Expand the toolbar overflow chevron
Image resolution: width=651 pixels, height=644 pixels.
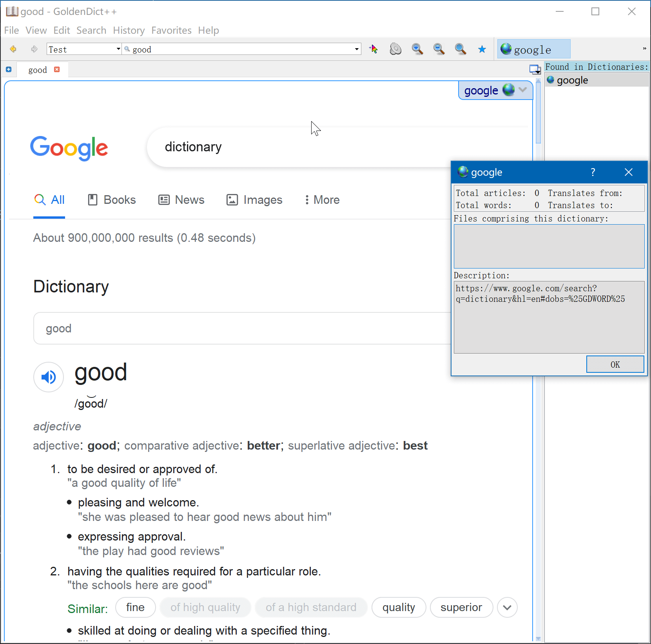point(644,49)
